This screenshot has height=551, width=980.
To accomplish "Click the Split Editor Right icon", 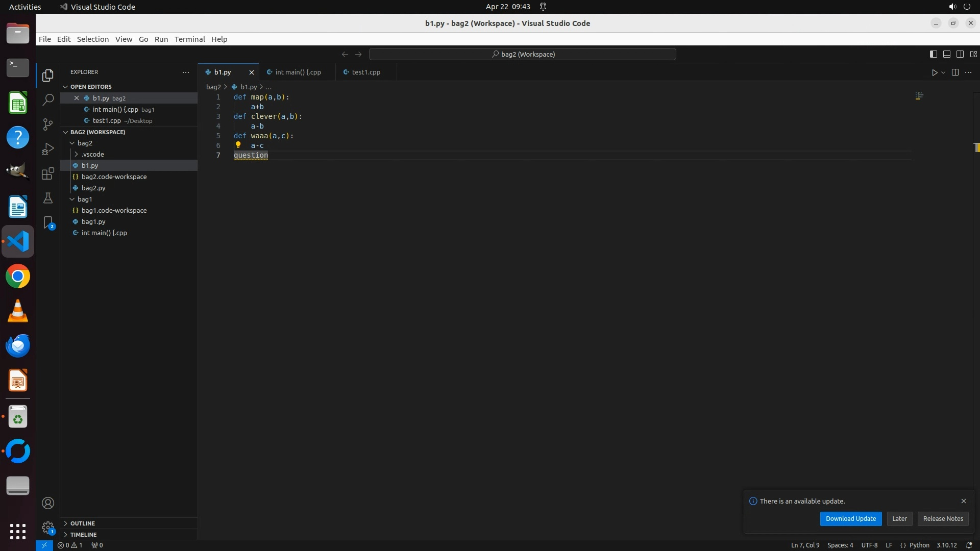I will click(955, 72).
